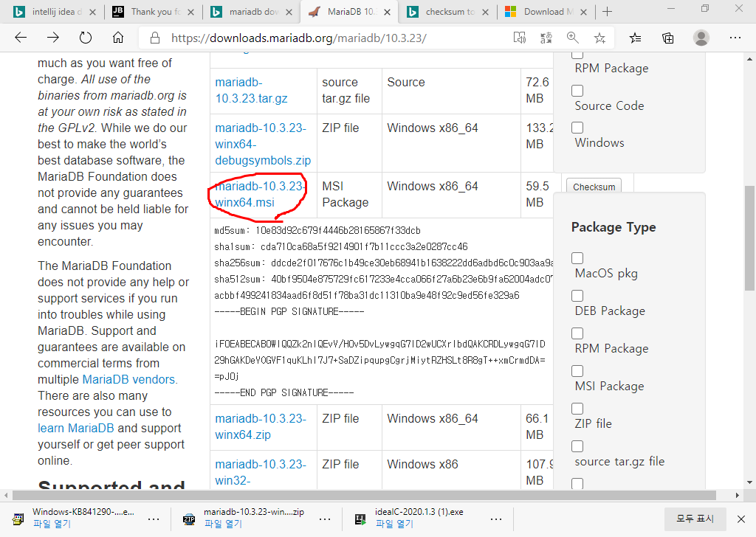Viewport: 756px width, 537px height.
Task: Open the MariaDB vendors link
Action: [x=128, y=379]
